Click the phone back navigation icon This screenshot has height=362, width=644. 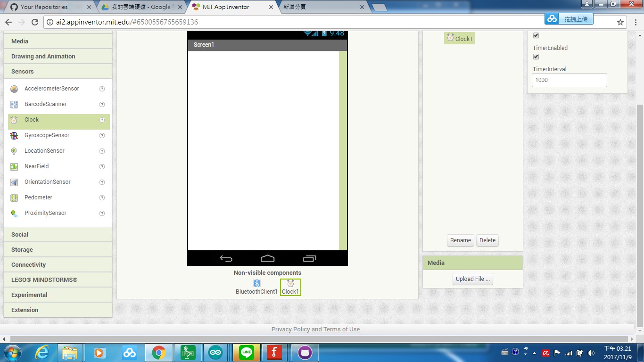[x=226, y=258]
